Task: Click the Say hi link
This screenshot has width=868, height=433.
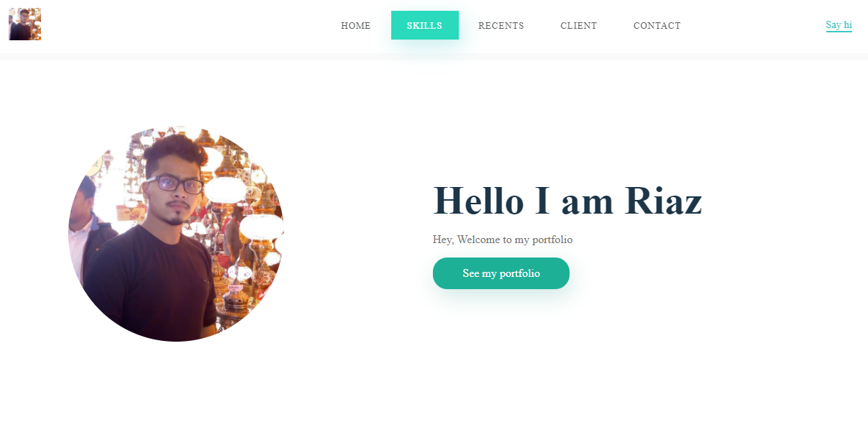Action: pyautogui.click(x=839, y=25)
